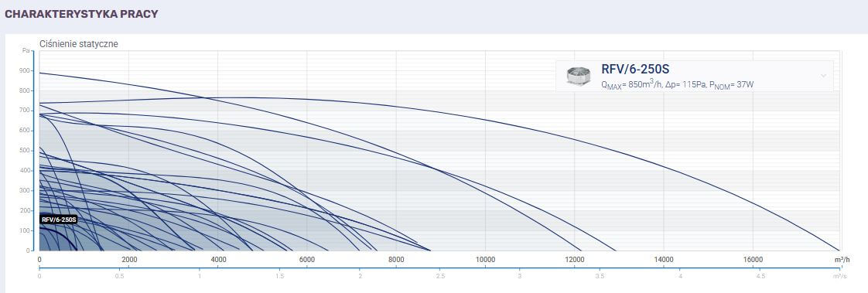Click the m³/h unit label
The height and width of the screenshot is (293, 868).
(x=842, y=260)
